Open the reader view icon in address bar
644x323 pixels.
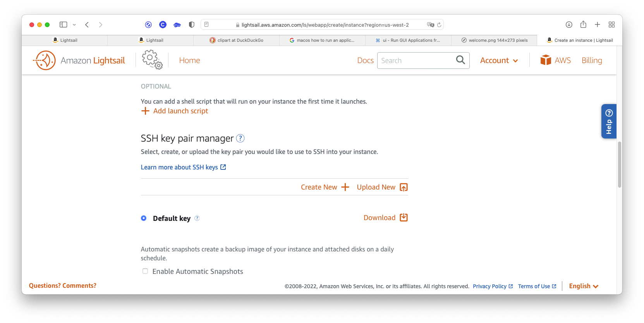pos(206,24)
